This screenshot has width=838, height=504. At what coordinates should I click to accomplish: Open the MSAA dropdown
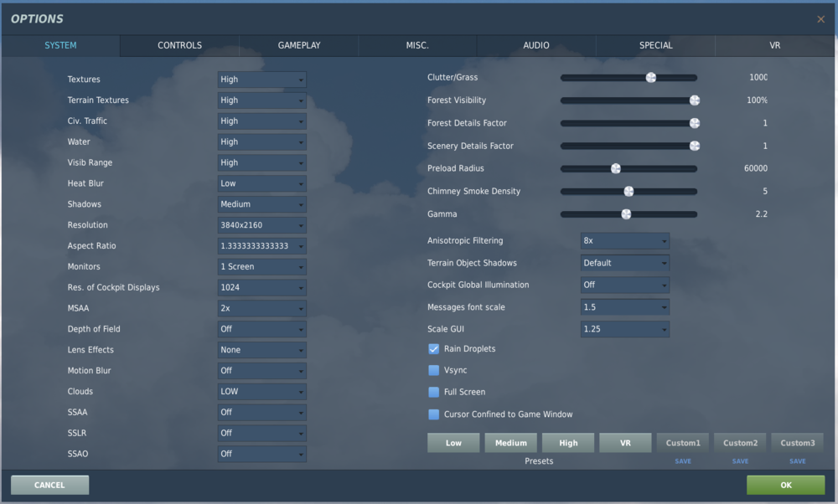coord(261,309)
